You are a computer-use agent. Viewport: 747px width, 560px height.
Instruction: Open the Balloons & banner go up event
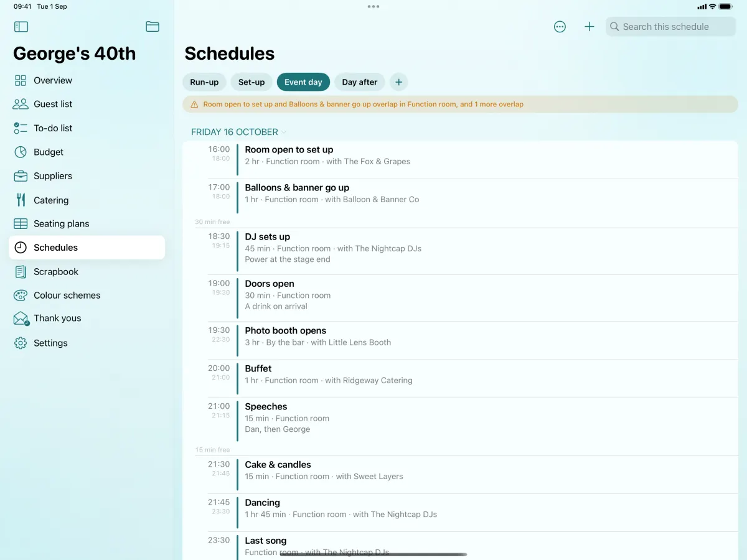(460, 198)
